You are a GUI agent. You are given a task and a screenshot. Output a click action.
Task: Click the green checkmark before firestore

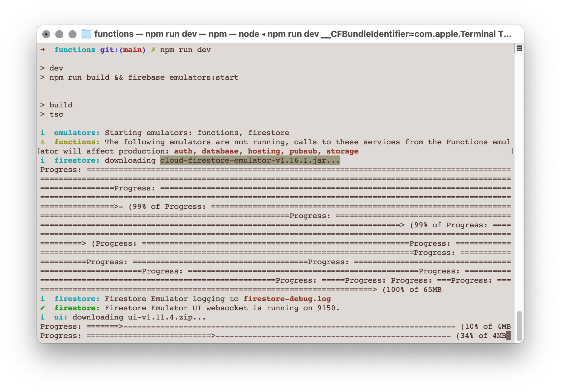pos(43,308)
